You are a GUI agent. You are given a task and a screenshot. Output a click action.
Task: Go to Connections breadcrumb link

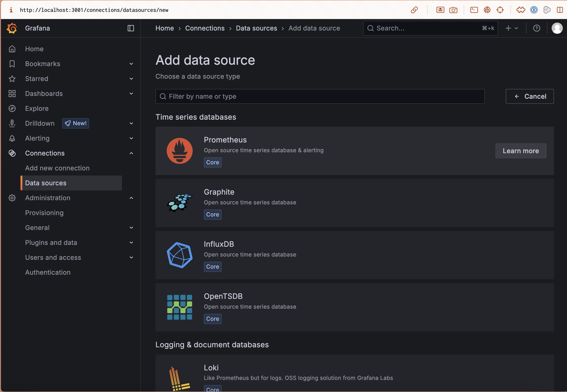[205, 28]
